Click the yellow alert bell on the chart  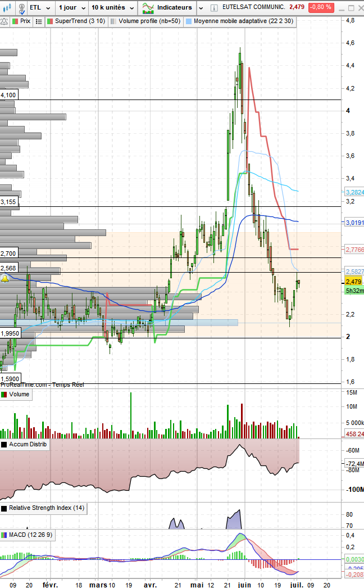[x=4, y=279]
